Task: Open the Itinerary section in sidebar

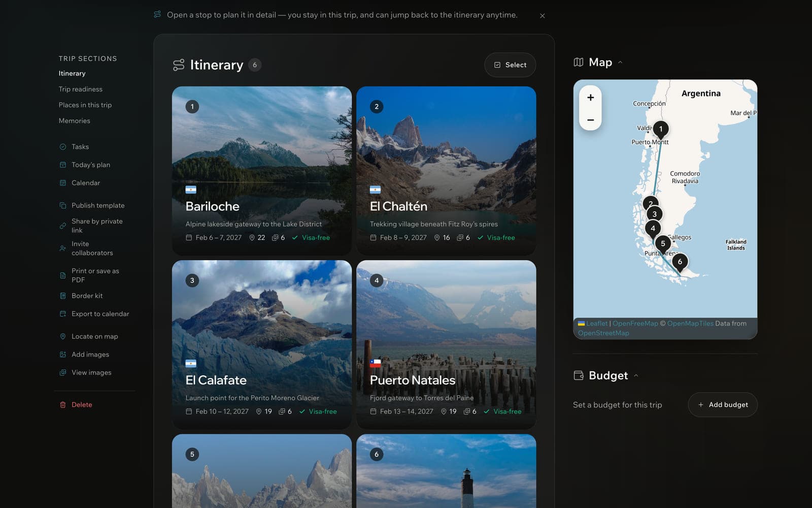Action: click(x=72, y=74)
